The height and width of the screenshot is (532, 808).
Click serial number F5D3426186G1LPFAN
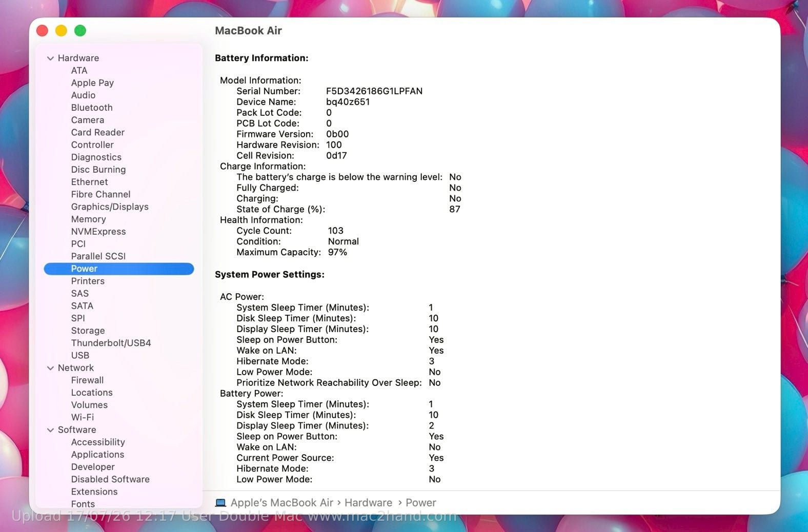[x=374, y=91]
